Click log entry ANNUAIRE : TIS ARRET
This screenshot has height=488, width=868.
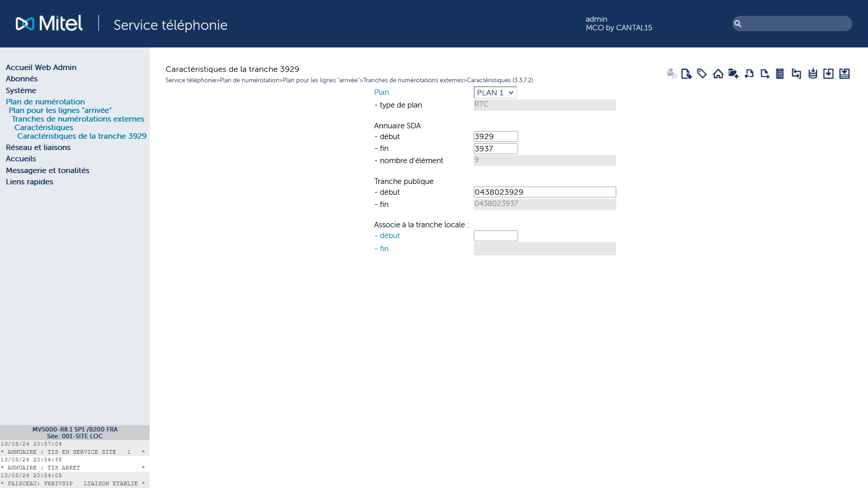[x=73, y=468]
